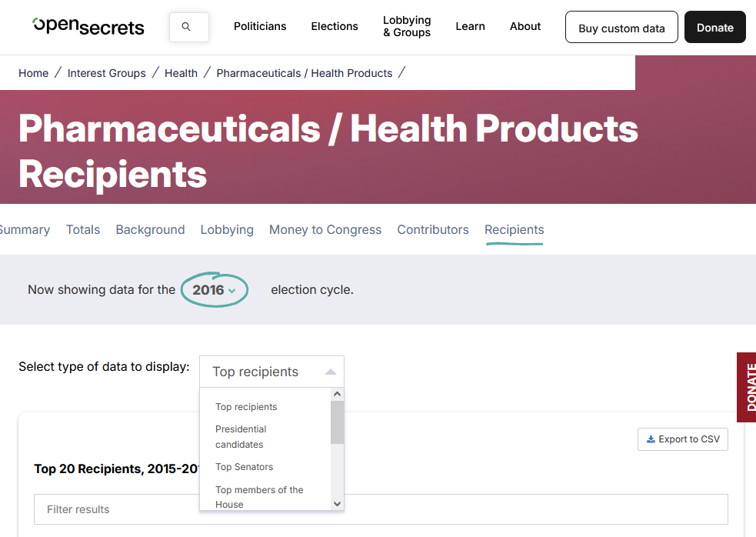Click dropdown list scroll down arrow
The width and height of the screenshot is (756, 537).
pos(337,504)
